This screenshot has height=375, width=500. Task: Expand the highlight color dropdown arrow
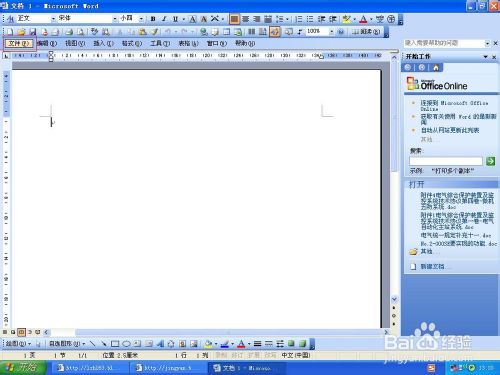tap(354, 19)
